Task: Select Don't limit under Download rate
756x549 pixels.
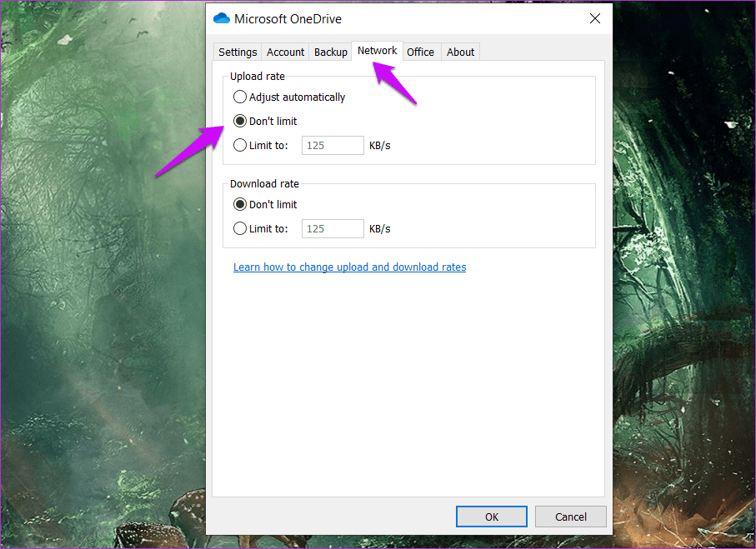Action: click(x=265, y=204)
